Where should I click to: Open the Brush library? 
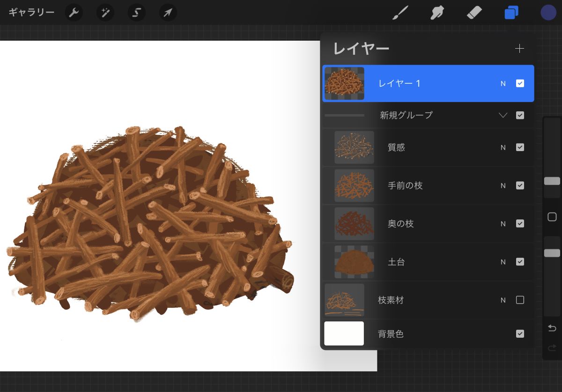click(400, 12)
